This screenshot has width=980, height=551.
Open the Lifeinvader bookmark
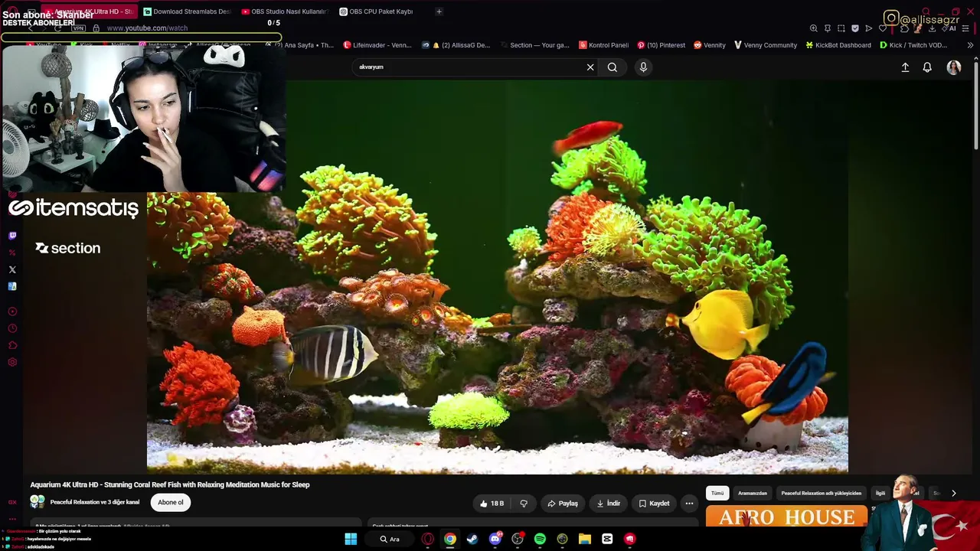point(377,45)
